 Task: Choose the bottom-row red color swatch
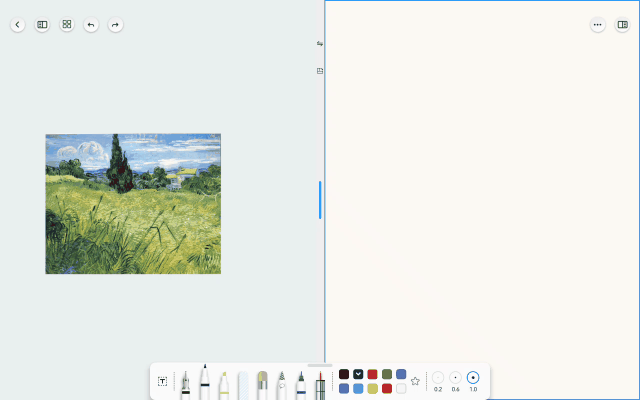(387, 389)
